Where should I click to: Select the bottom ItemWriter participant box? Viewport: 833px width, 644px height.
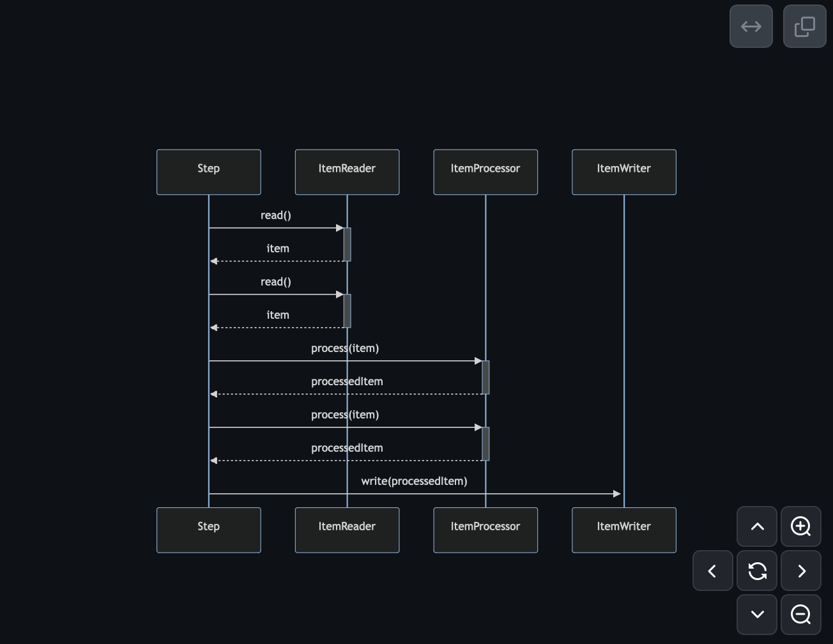(623, 530)
